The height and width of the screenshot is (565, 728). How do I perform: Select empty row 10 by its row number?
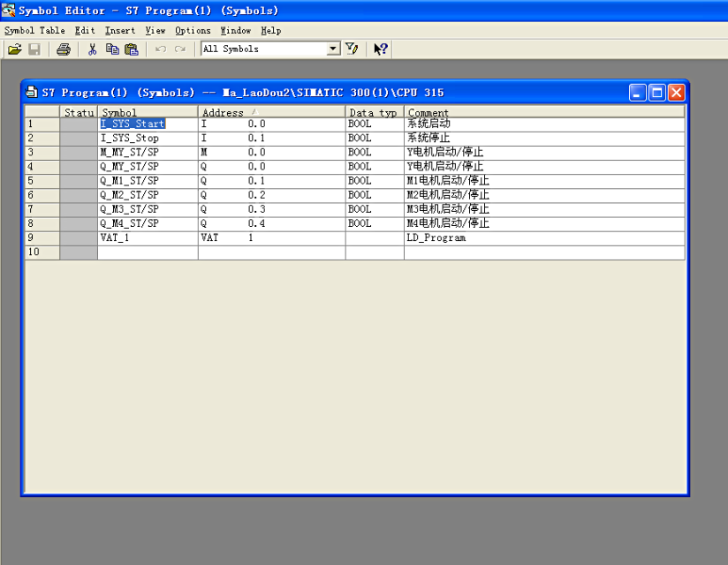pyautogui.click(x=42, y=252)
